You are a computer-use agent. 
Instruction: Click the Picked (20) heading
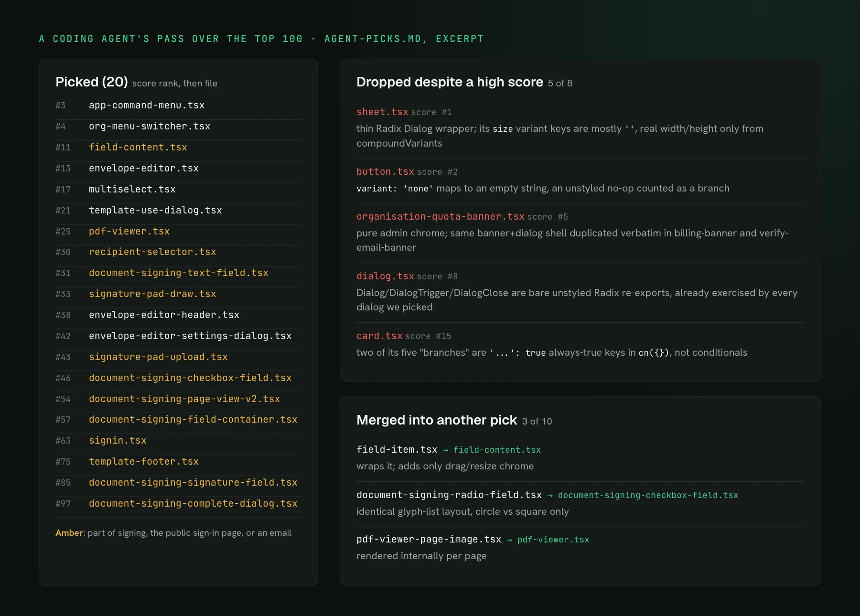92,82
